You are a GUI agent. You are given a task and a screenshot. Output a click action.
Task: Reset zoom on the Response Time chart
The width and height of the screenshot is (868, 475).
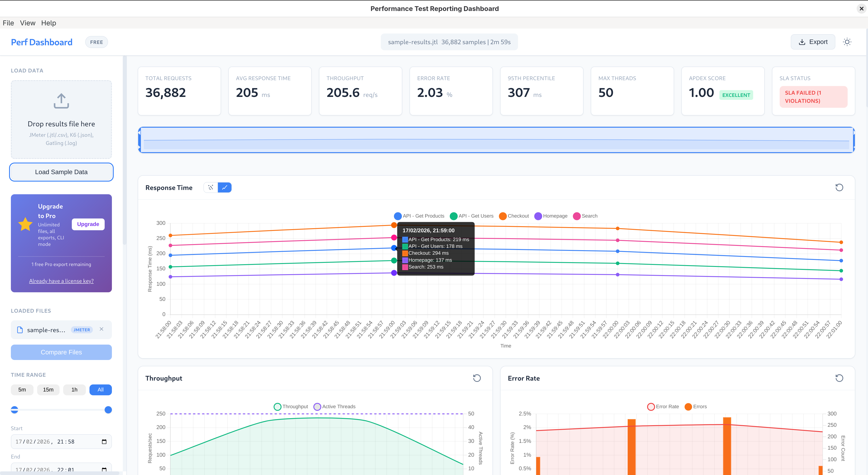(839, 187)
